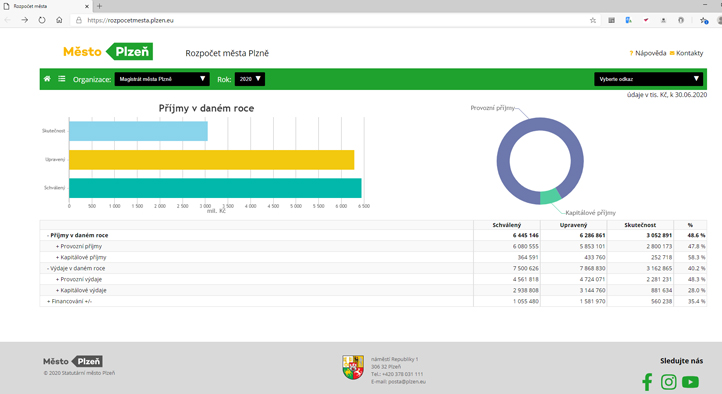722x394 pixels.
Task: Open the Kontakty link
Action: pyautogui.click(x=687, y=53)
